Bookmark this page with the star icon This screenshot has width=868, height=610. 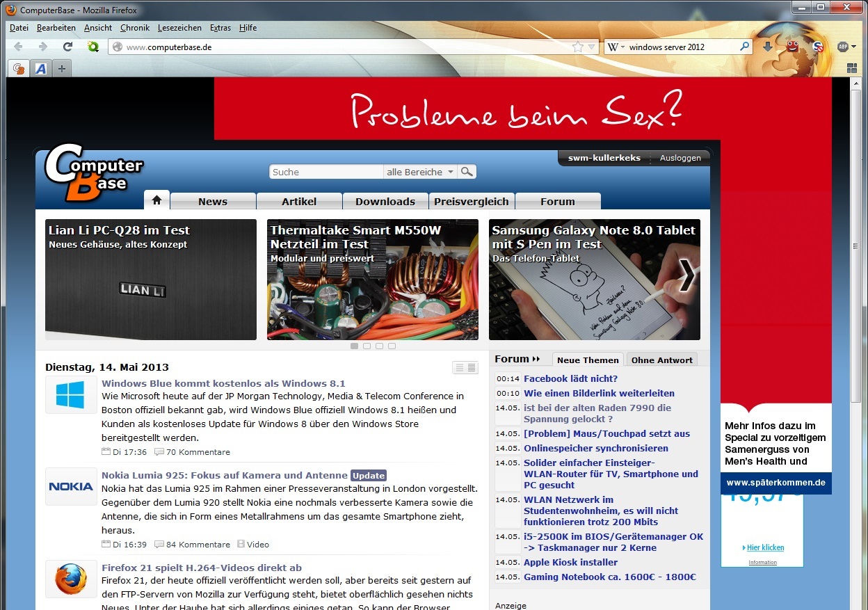(x=577, y=47)
